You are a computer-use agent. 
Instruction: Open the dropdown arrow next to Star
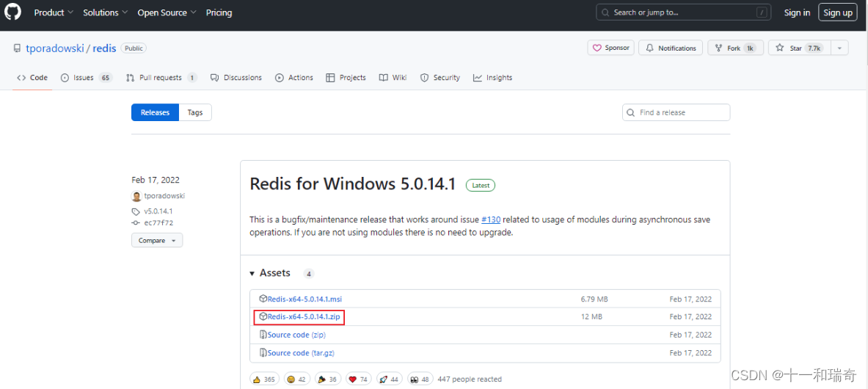(x=839, y=48)
